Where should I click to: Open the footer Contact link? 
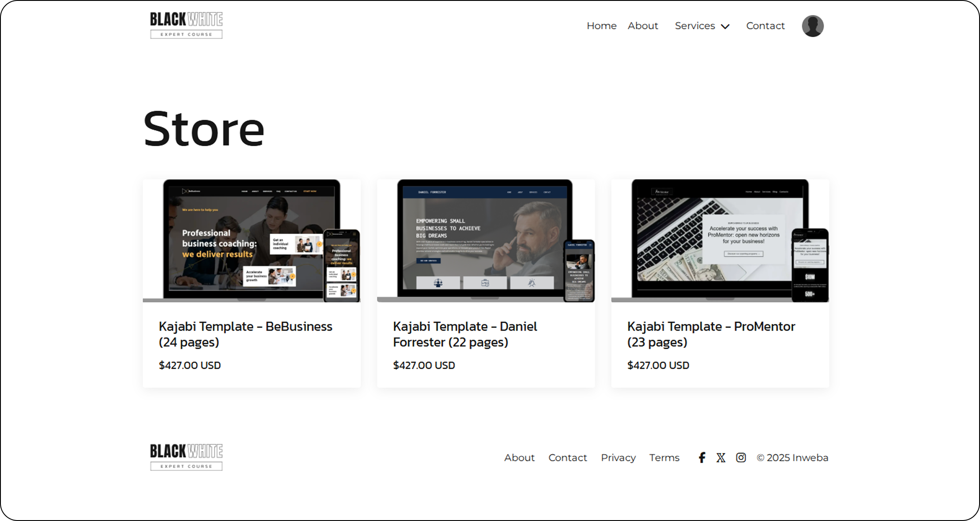pos(567,457)
